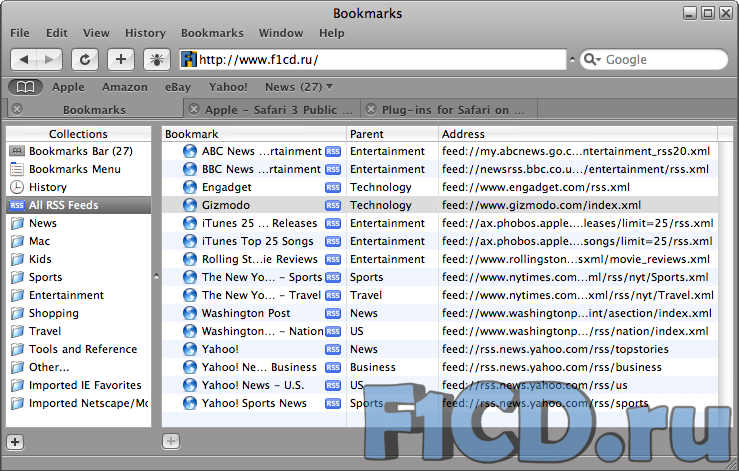Click the clock icon next to History
Screen dimensions: 739x471
pos(17,187)
